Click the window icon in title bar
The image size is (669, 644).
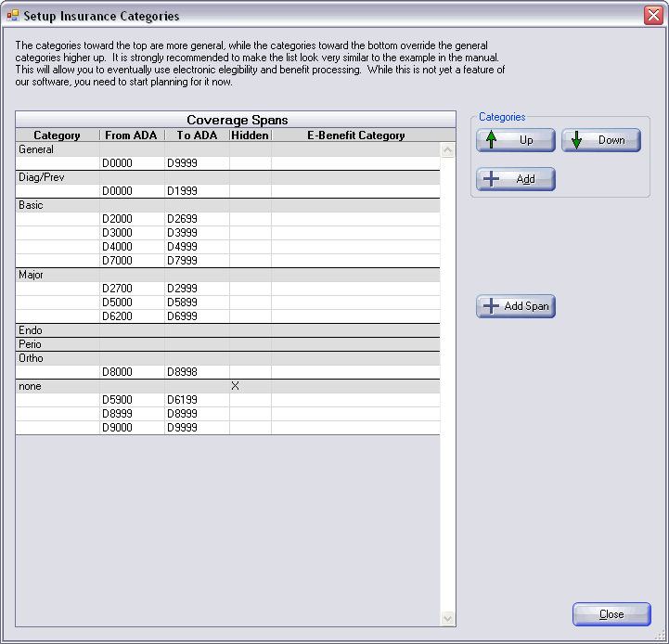13,16
